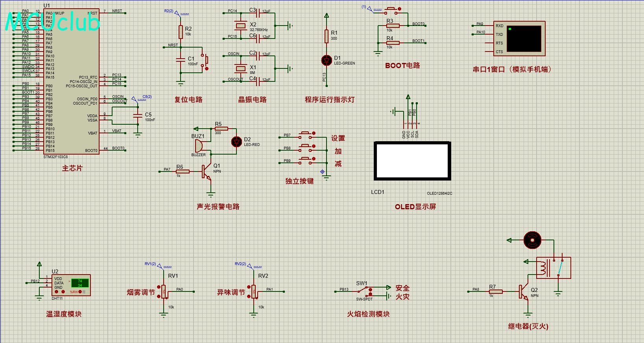This screenshot has height=343, width=644.
Task: Select the OLED display LCD1
Action: (412, 161)
